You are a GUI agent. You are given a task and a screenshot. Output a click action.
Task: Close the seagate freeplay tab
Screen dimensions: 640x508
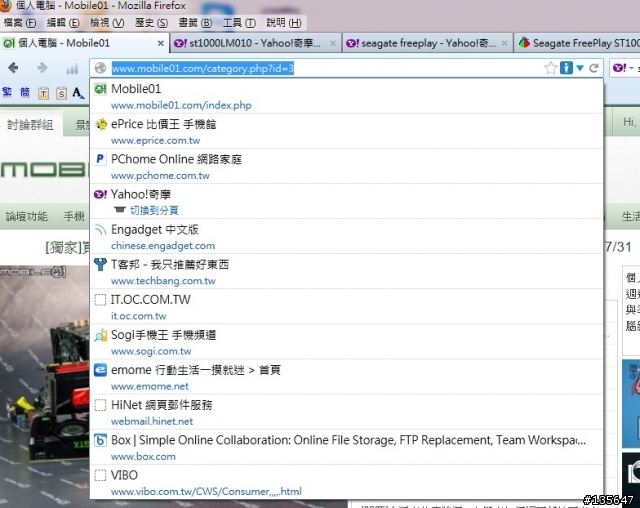click(x=504, y=43)
